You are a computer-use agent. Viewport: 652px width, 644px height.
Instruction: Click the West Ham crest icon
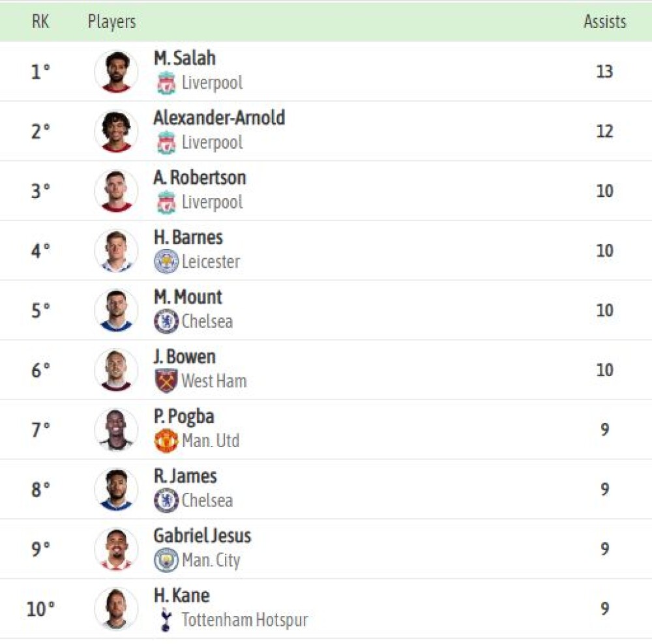pos(166,381)
